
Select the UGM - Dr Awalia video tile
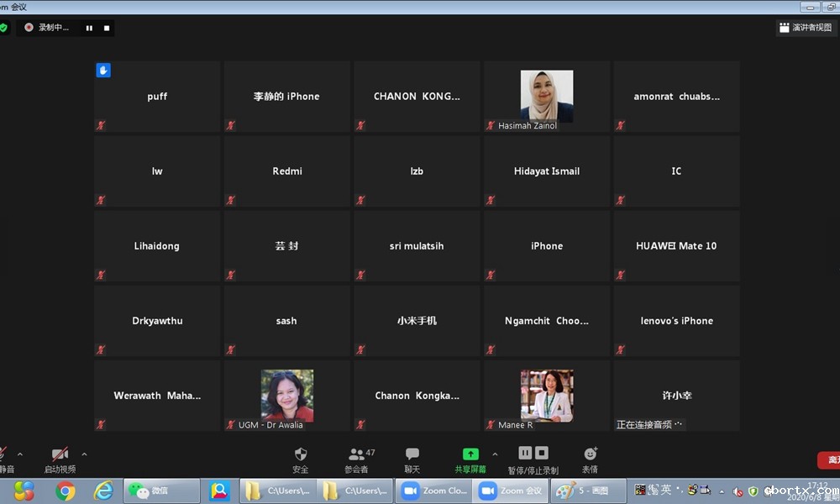pos(286,395)
